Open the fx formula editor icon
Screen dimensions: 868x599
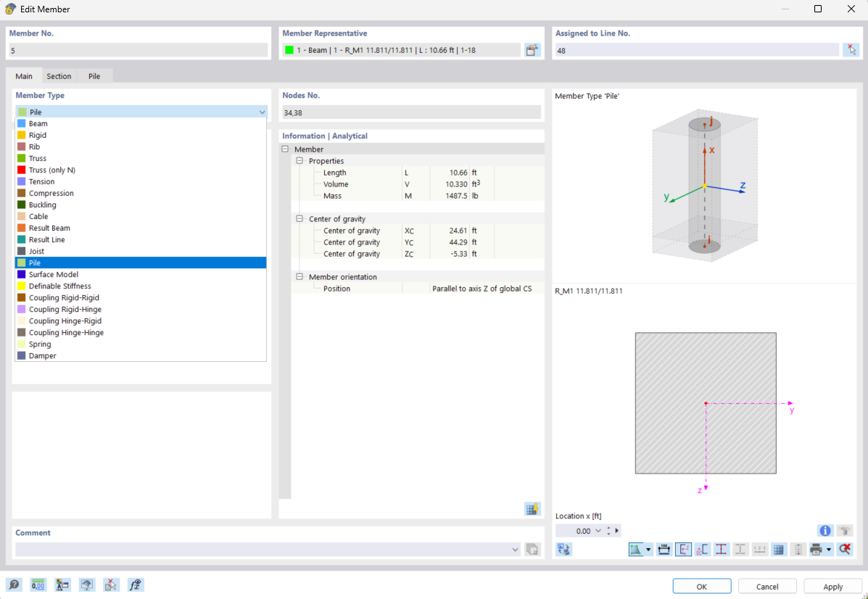(x=136, y=584)
